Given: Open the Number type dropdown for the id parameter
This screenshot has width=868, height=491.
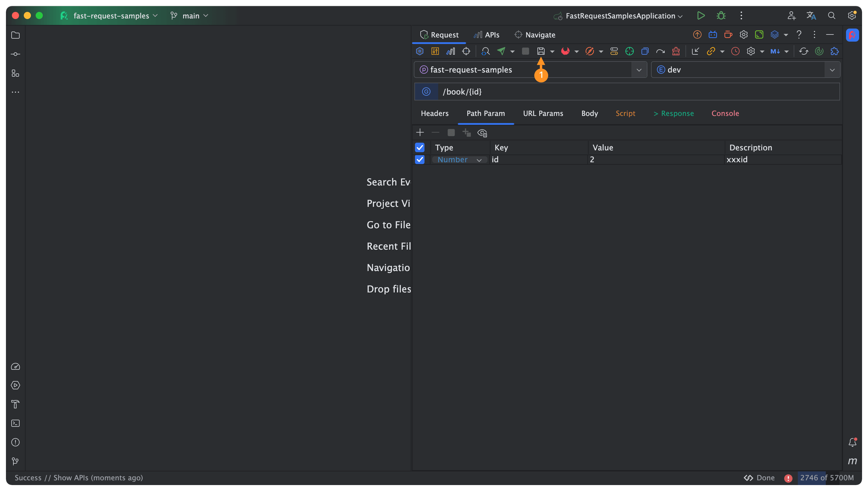Looking at the screenshot, I should tap(479, 160).
